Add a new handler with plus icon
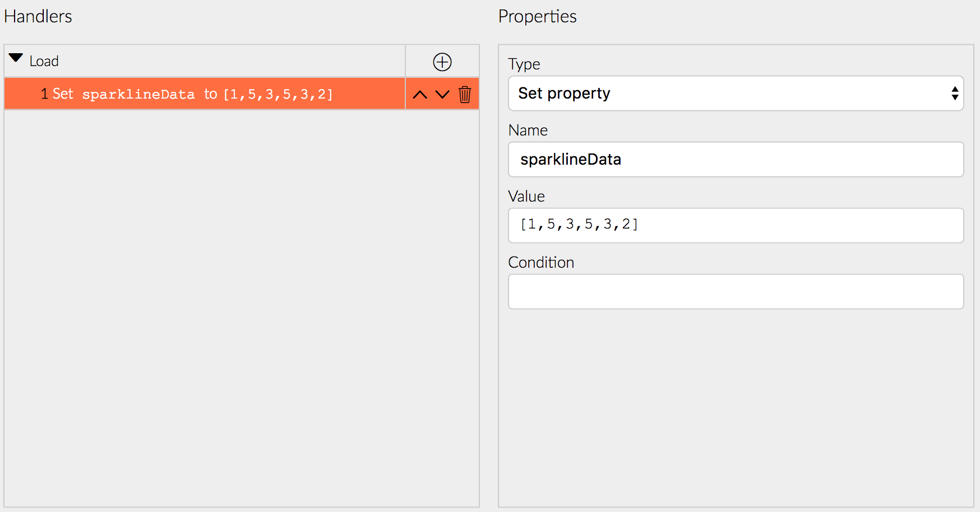Screen dimensions: 980x512 coord(442,62)
